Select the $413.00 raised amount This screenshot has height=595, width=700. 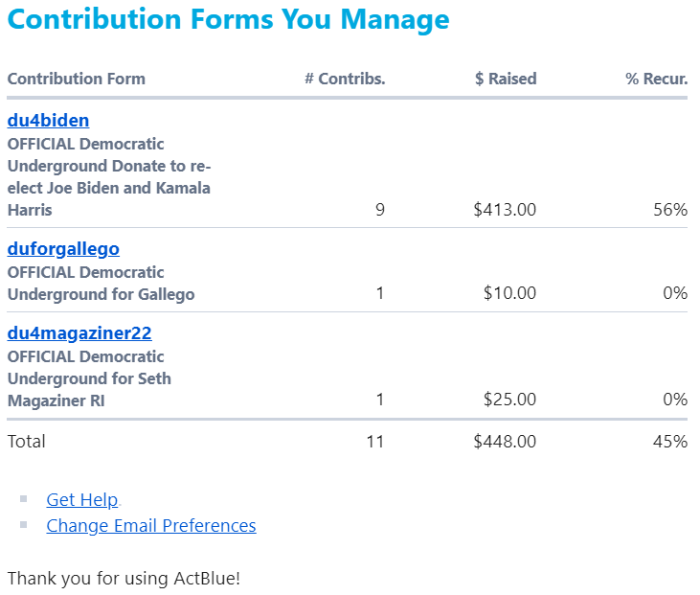(505, 210)
